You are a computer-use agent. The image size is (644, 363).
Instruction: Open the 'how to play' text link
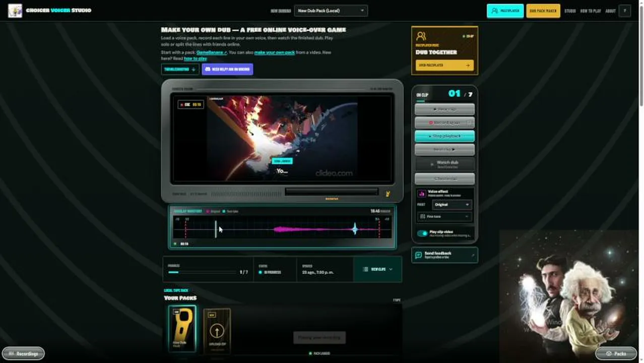[196, 58]
